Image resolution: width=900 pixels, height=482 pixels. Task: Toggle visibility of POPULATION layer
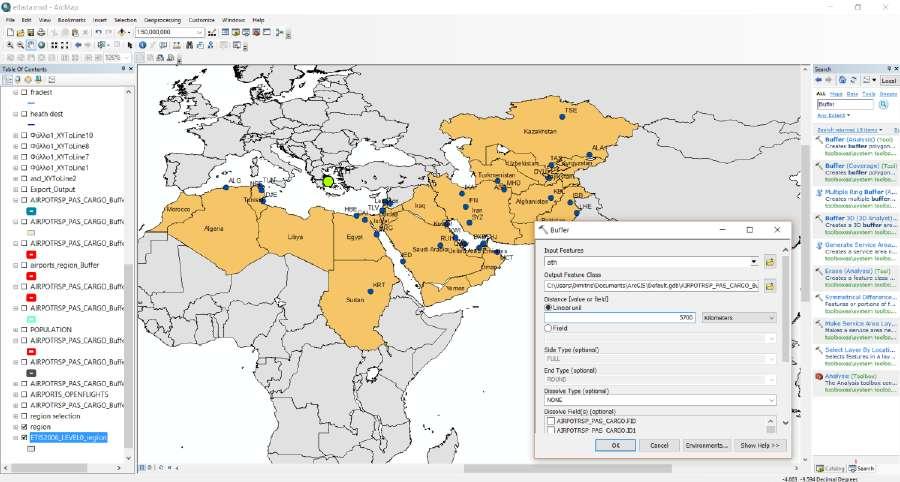coord(24,330)
